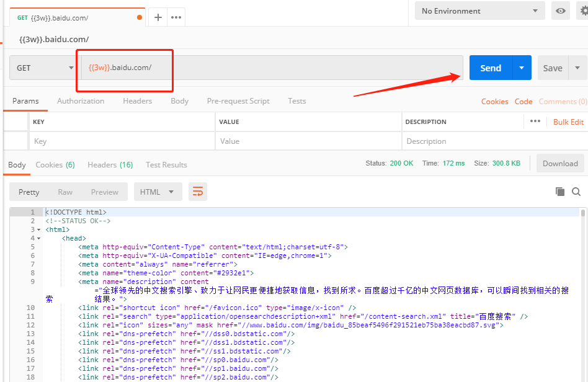The height and width of the screenshot is (382, 588).
Task: Download the response
Action: click(560, 164)
